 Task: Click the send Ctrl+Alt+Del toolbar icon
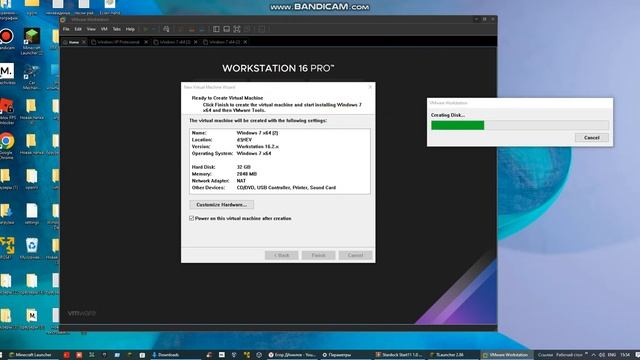(166, 29)
